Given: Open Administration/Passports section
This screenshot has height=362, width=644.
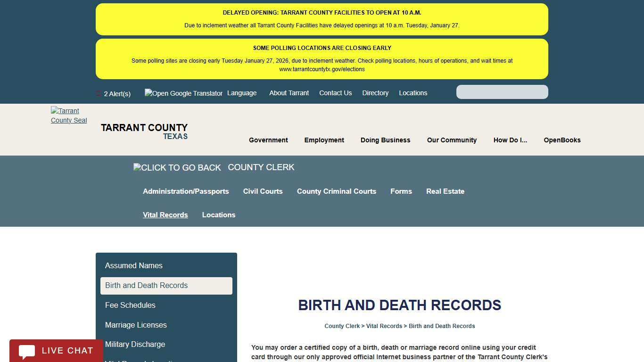Looking at the screenshot, I should click(x=185, y=191).
